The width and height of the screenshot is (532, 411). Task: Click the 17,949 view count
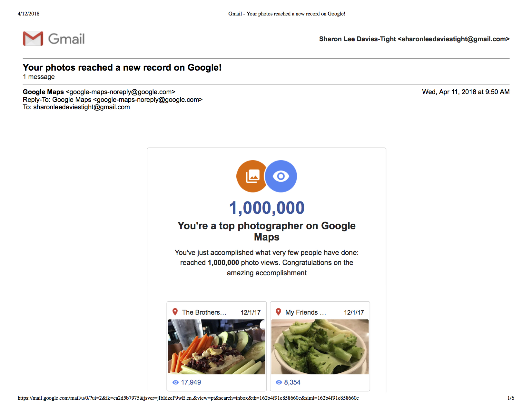[x=191, y=382]
